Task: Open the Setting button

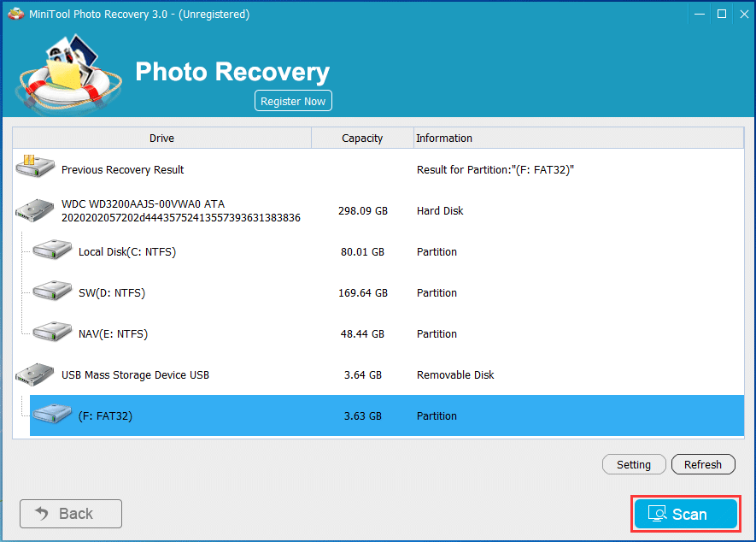Action: (x=634, y=464)
